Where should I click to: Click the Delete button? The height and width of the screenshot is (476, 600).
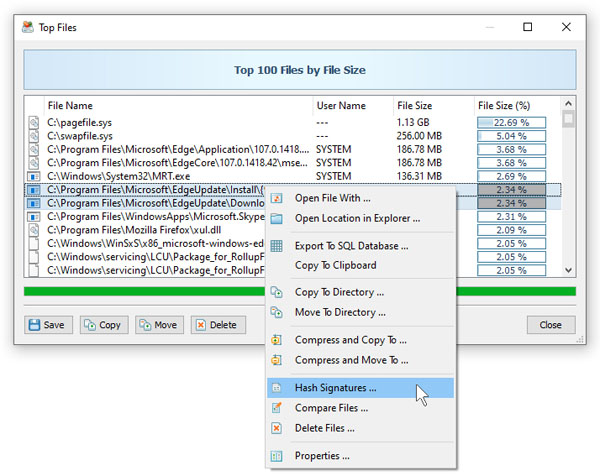pos(218,325)
